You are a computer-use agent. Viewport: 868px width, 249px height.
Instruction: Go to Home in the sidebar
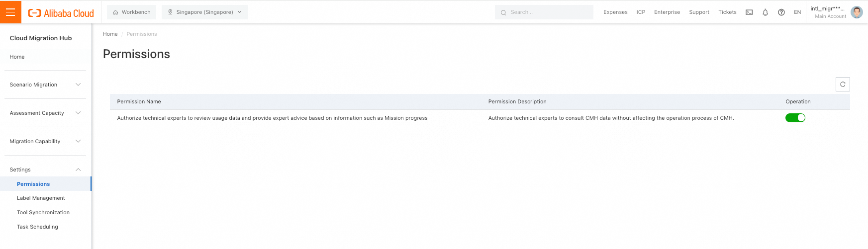(x=17, y=57)
